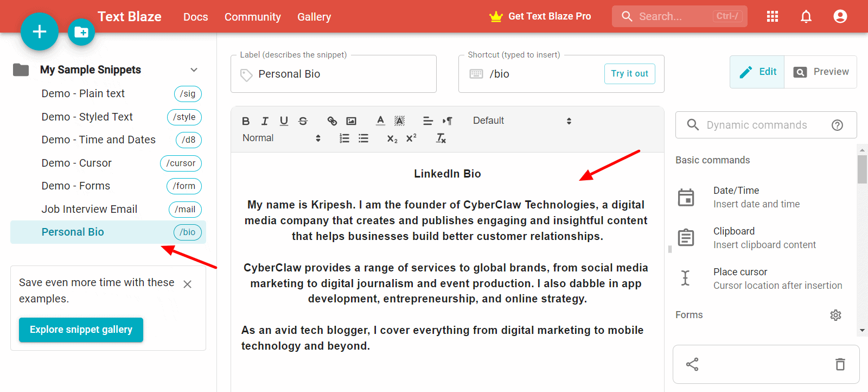Click the new folder icon
The height and width of the screenshot is (392, 868).
tap(81, 32)
